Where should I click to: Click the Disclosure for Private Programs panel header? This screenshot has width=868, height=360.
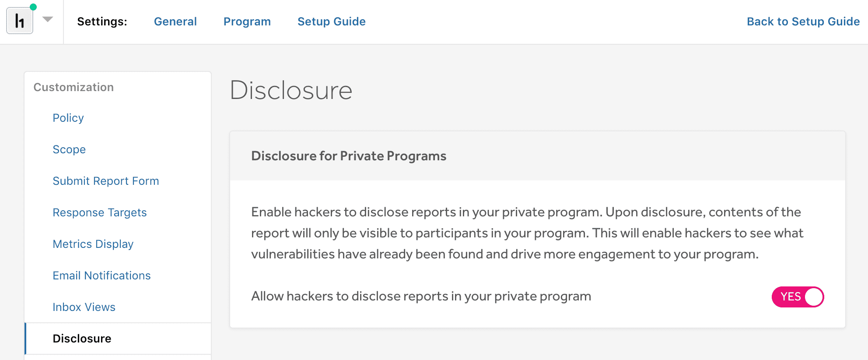click(348, 156)
